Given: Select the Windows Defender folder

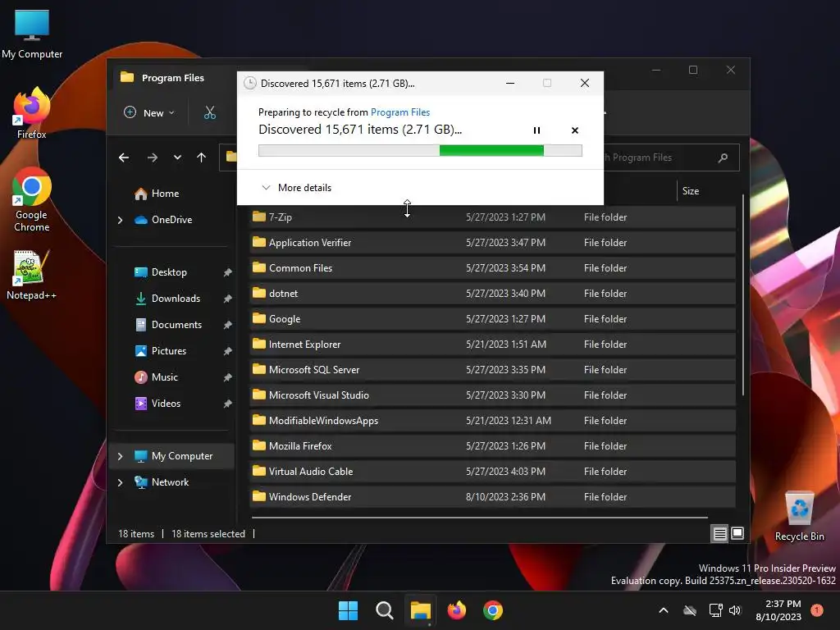Looking at the screenshot, I should point(492,496).
